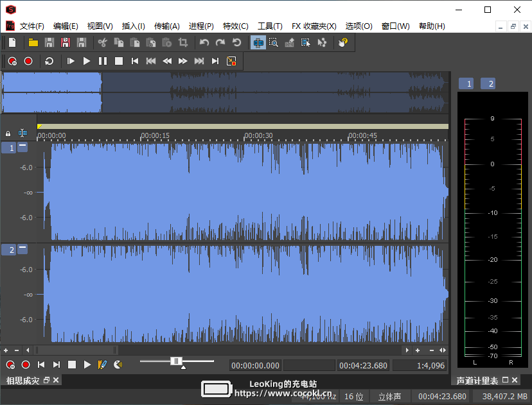Open the 选项(O) menu
The image size is (532, 405).
point(359,26)
